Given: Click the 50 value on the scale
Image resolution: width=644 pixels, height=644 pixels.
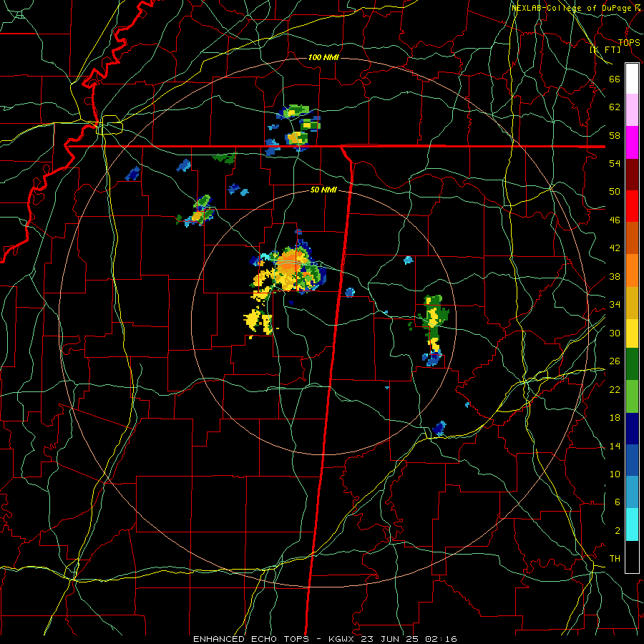Looking at the screenshot, I should pyautogui.click(x=615, y=192).
